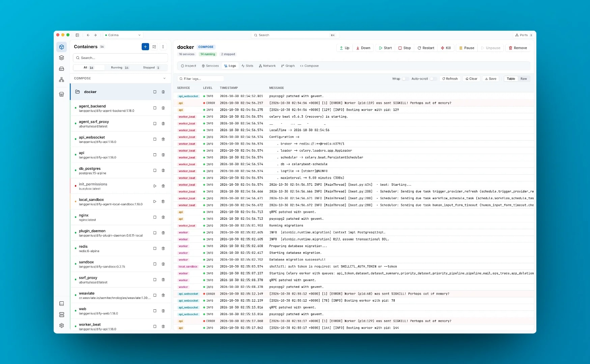The width and height of the screenshot is (590, 364).
Task: Click the Restart button
Action: [x=426, y=48]
